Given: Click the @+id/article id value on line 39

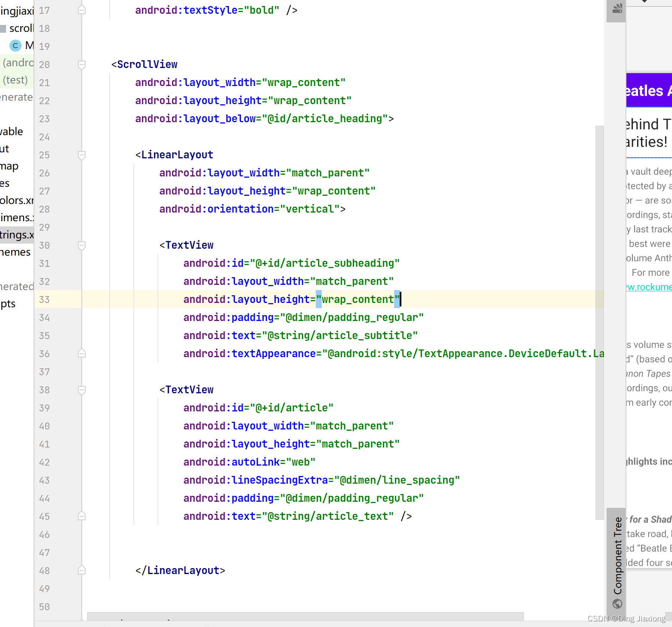Looking at the screenshot, I should (x=292, y=408).
